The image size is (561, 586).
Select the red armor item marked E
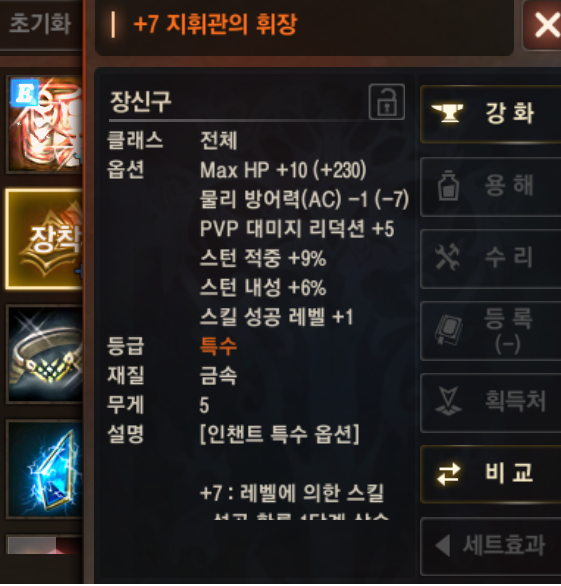click(45, 124)
